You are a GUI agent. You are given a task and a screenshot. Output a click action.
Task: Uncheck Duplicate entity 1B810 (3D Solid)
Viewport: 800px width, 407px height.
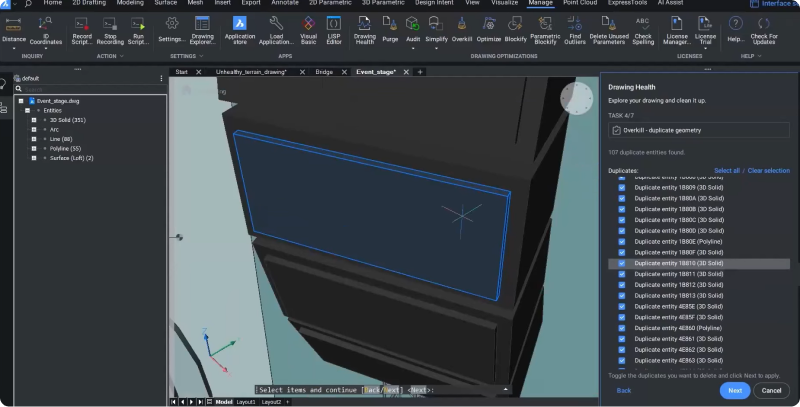(623, 263)
